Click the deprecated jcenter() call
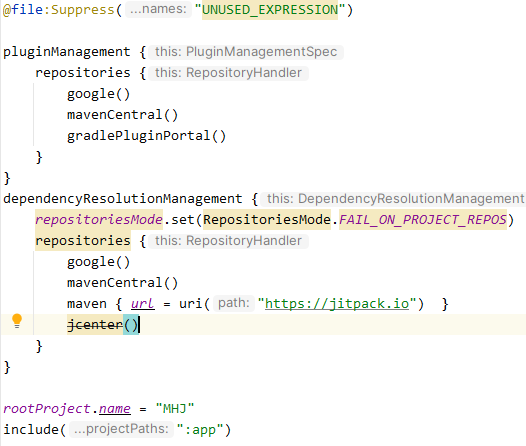 click(103, 325)
